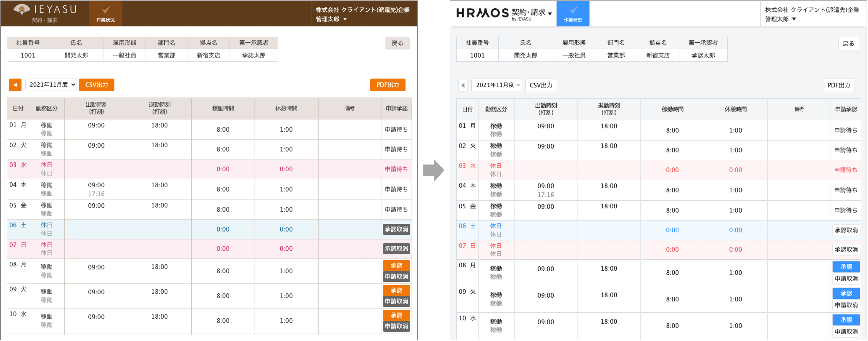Click the orange PDF出力 button
This screenshot has width=868, height=341.
point(388,85)
